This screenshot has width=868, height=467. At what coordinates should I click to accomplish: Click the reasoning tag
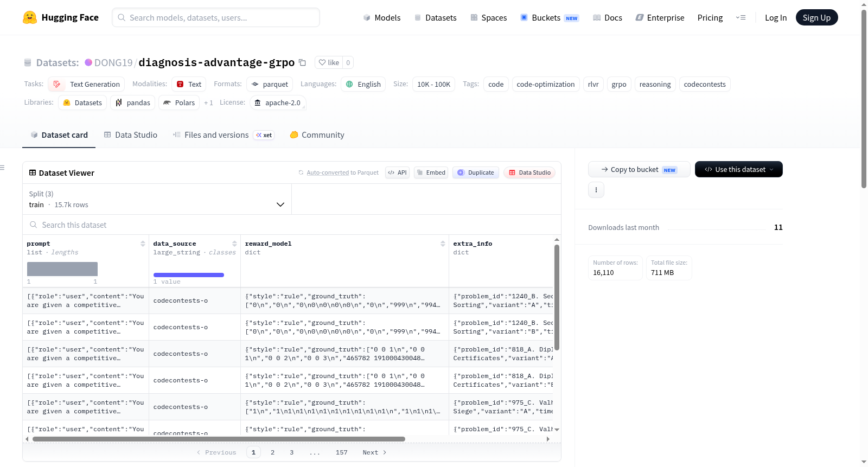coord(655,84)
